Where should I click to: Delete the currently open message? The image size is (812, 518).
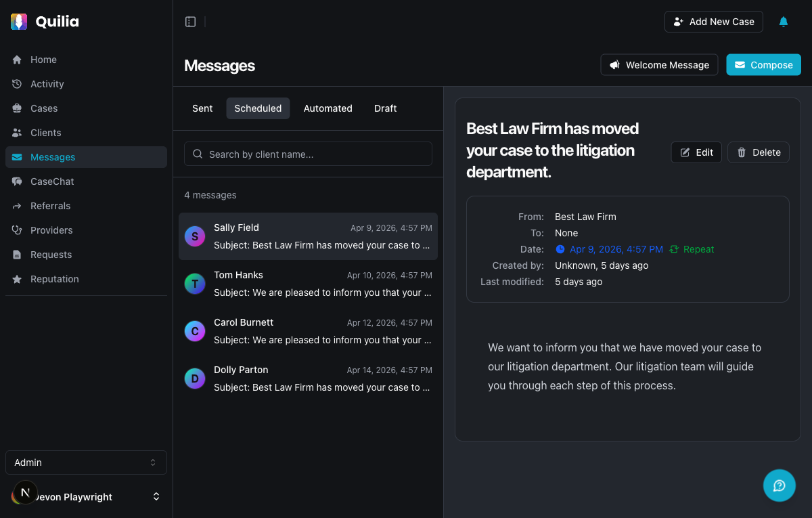click(x=758, y=152)
